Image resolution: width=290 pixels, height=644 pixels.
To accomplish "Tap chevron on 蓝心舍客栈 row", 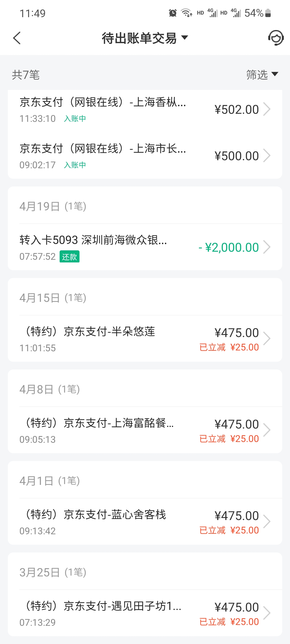I will pyautogui.click(x=267, y=522).
